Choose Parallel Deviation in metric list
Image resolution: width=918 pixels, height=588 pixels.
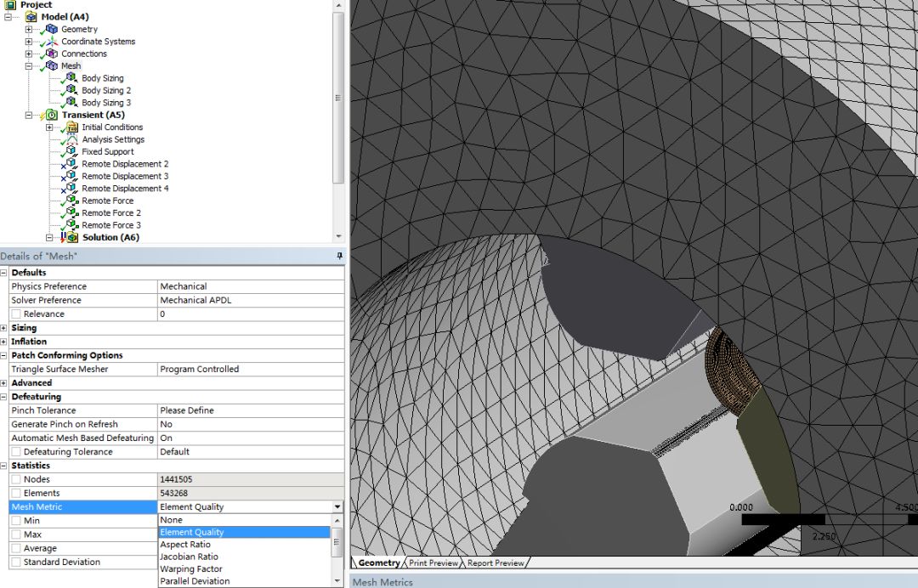pos(245,581)
